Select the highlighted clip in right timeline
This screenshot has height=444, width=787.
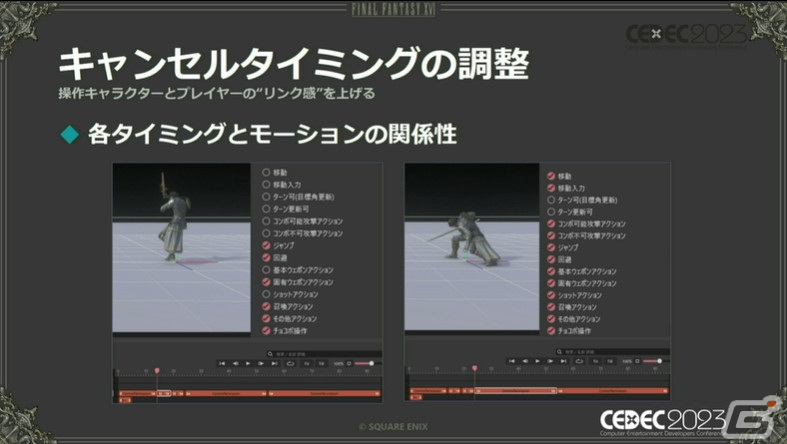(x=515, y=391)
